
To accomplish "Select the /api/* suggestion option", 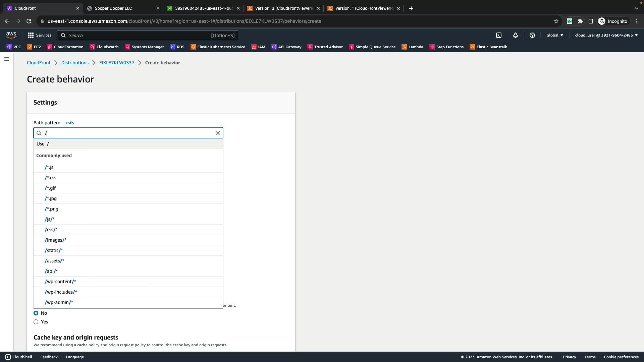I will tap(51, 271).
